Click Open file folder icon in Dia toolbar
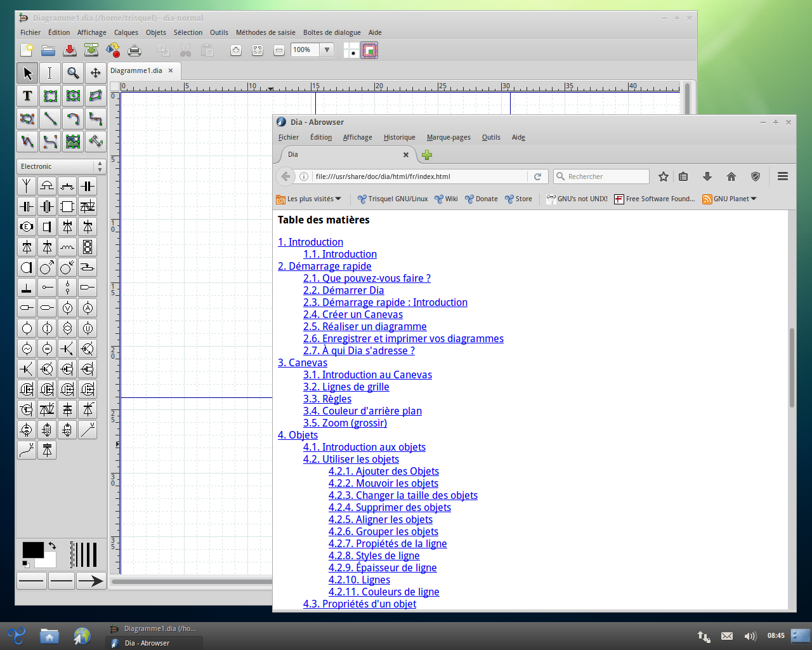Screen dimensions: 812x650 [48, 50]
